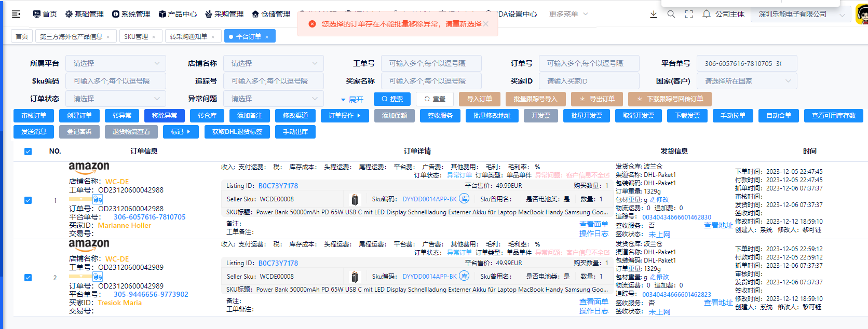Open the 订单状态 dropdown
The image size is (868, 329).
click(x=116, y=99)
